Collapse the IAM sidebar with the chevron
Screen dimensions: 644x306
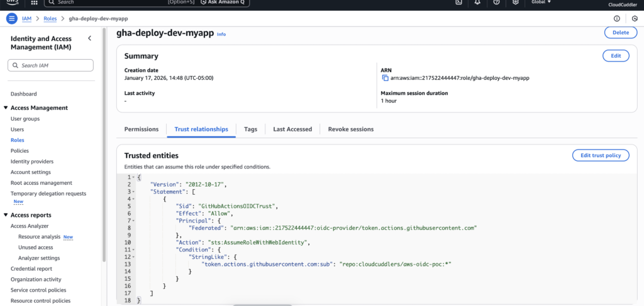tap(90, 38)
